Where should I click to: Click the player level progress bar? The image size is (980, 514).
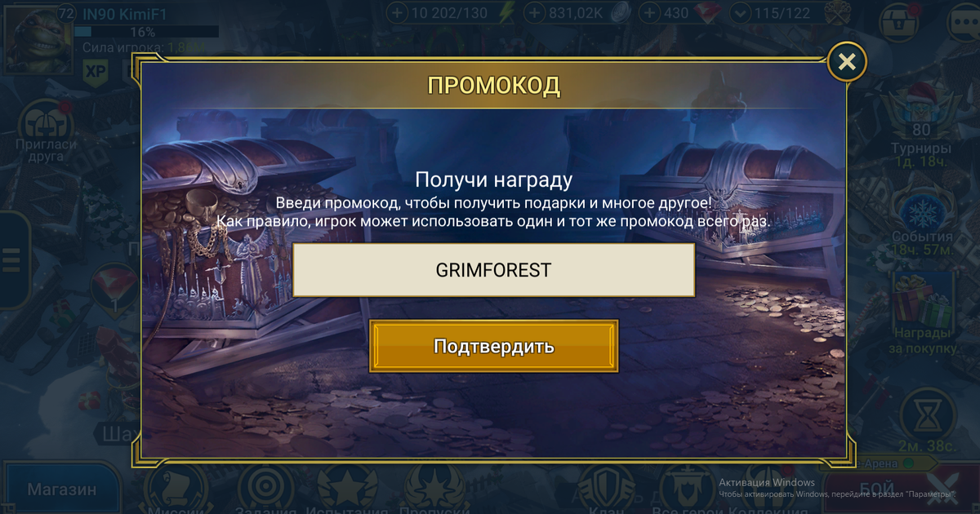tap(146, 31)
